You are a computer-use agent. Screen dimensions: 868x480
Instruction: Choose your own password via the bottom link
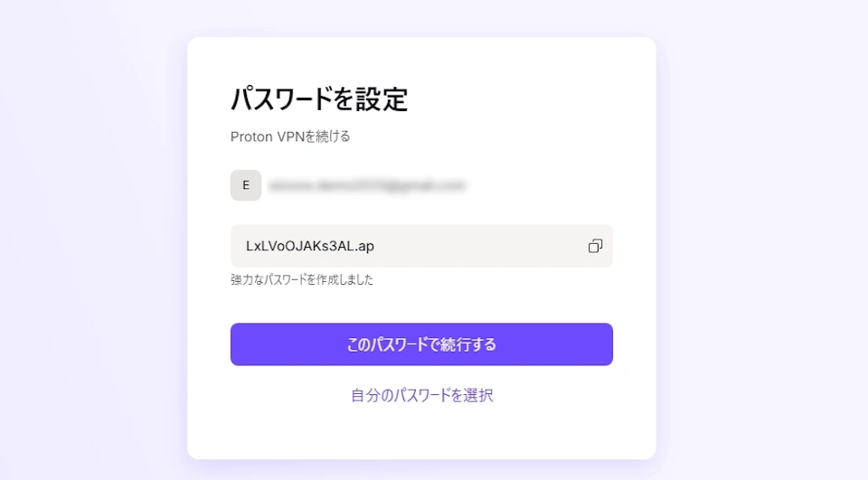pyautogui.click(x=422, y=395)
